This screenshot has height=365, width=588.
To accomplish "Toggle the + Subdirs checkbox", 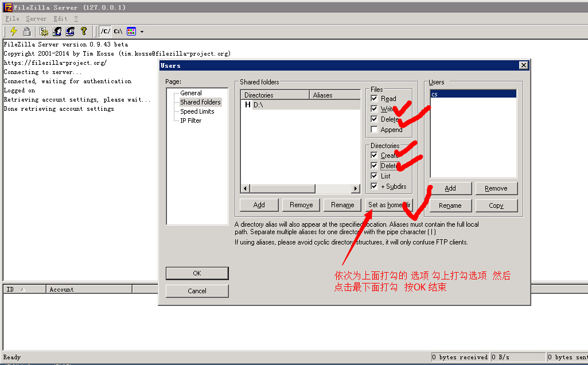I will [374, 186].
